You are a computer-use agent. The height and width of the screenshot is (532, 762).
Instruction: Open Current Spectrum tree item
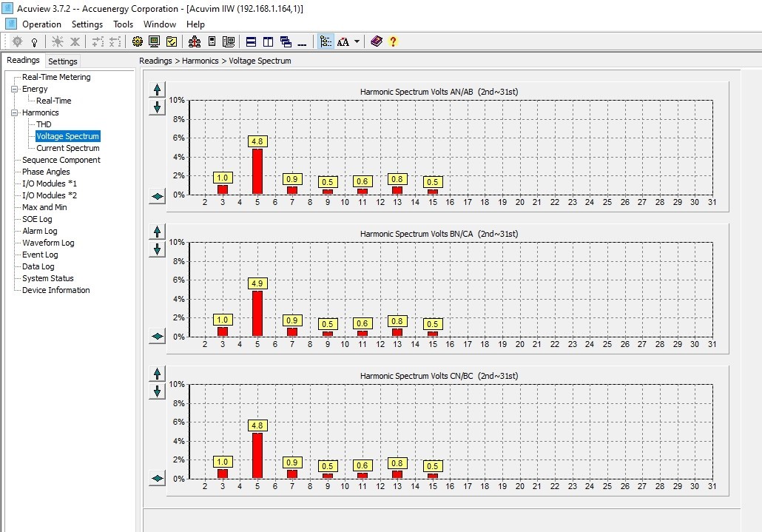pos(68,148)
